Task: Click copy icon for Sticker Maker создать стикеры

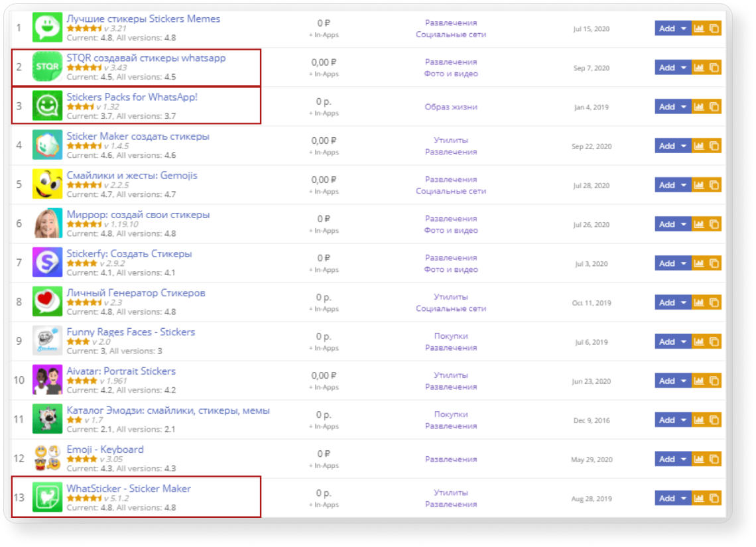Action: [x=714, y=146]
